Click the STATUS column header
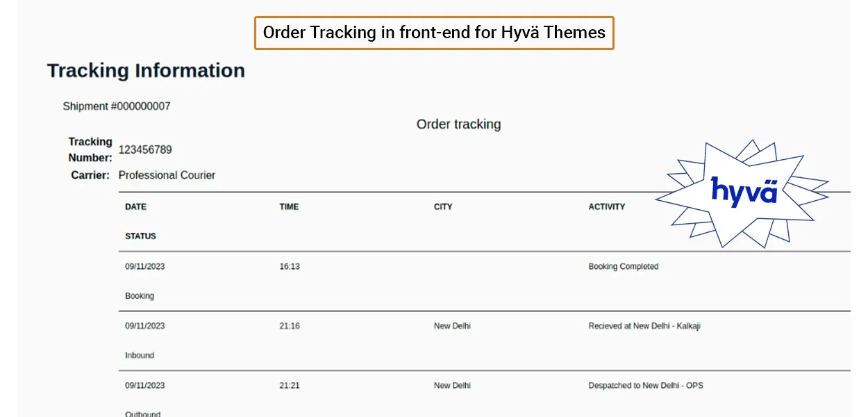 140,236
